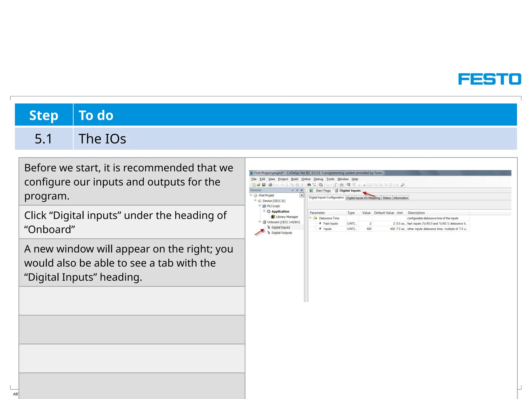Open the Help menu
This screenshot has height=399, width=532.
(355, 179)
